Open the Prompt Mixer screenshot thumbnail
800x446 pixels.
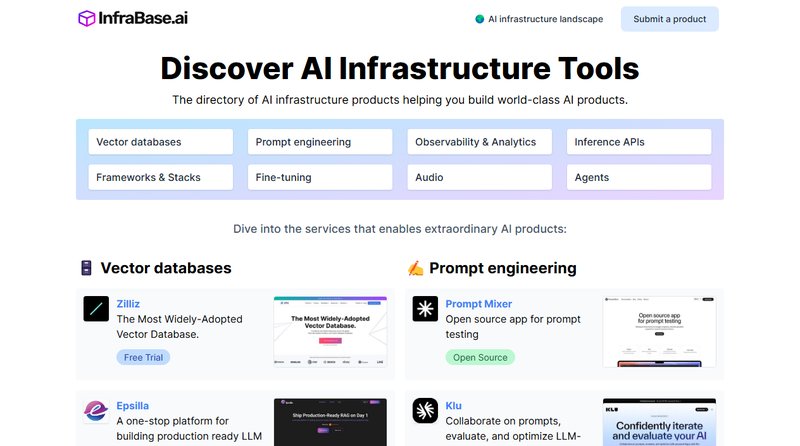pos(659,333)
